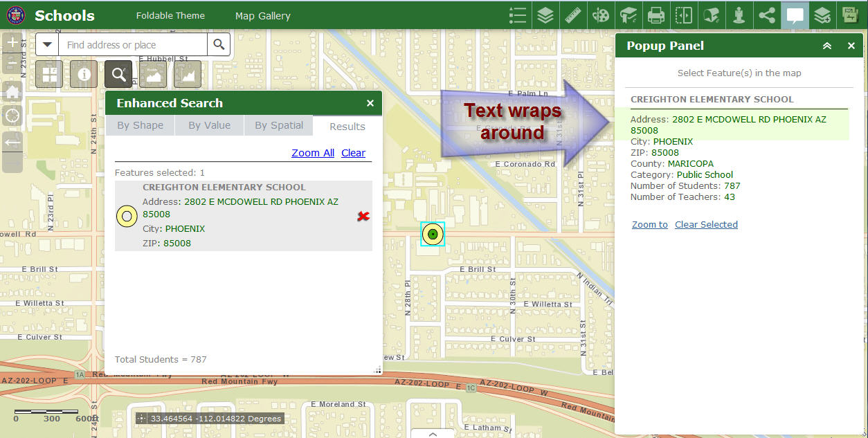The image size is (868, 438).
Task: Click Number of Students: 787
Action: (685, 185)
